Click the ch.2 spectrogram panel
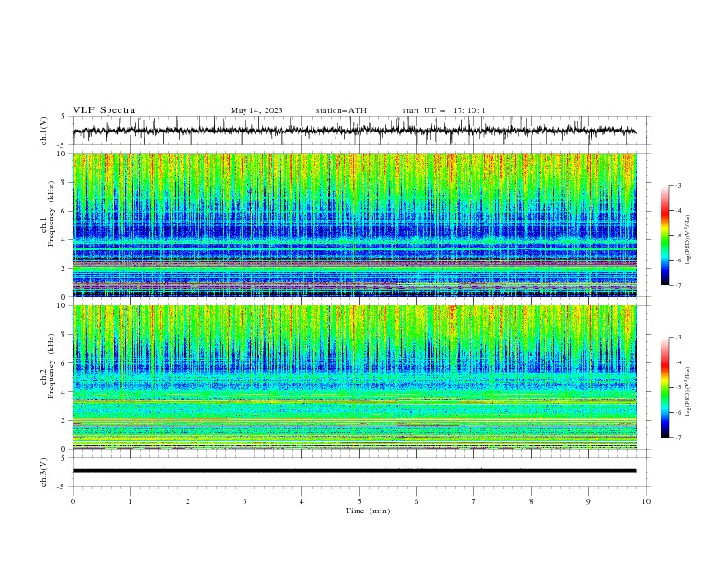 tap(354, 377)
